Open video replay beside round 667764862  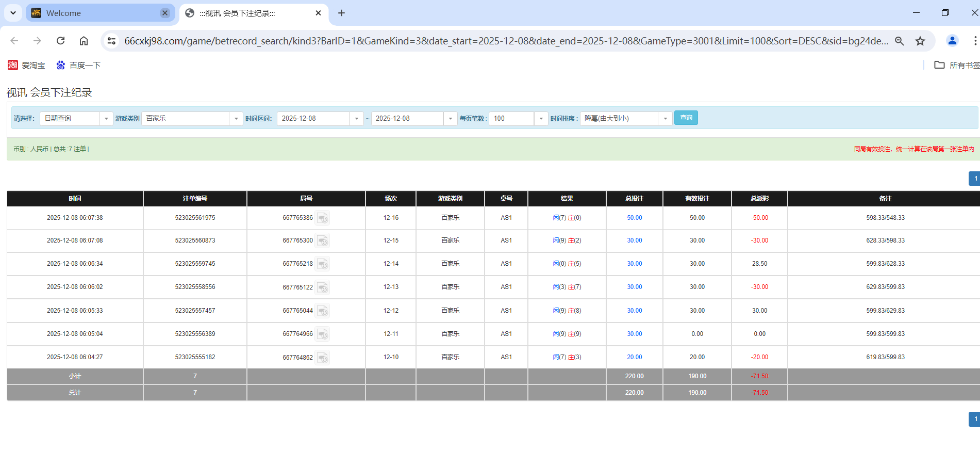coord(323,357)
